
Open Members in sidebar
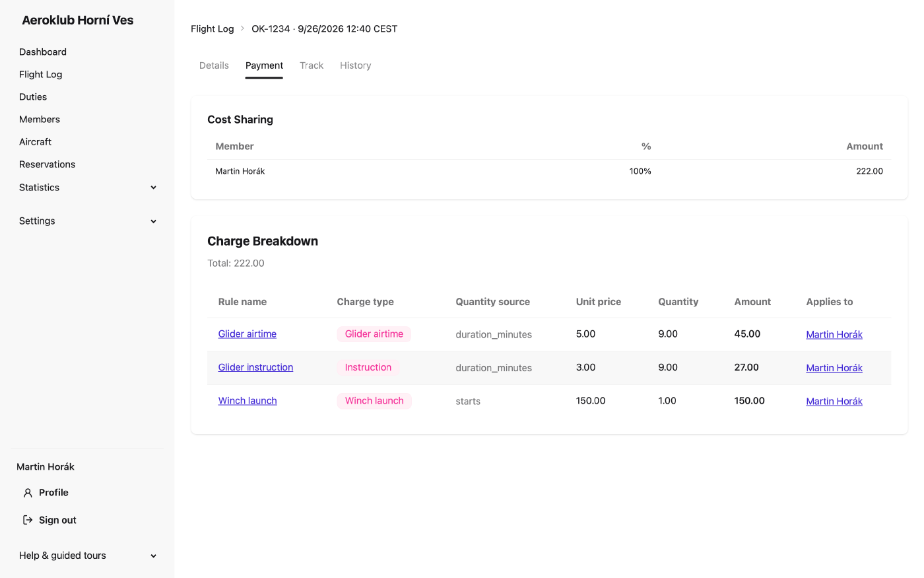coord(40,120)
